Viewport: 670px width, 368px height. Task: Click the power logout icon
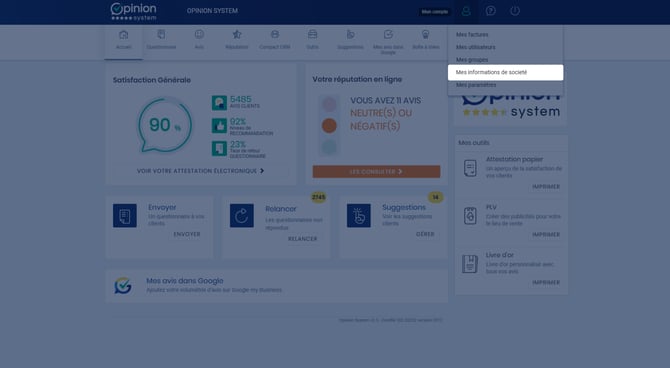point(515,11)
